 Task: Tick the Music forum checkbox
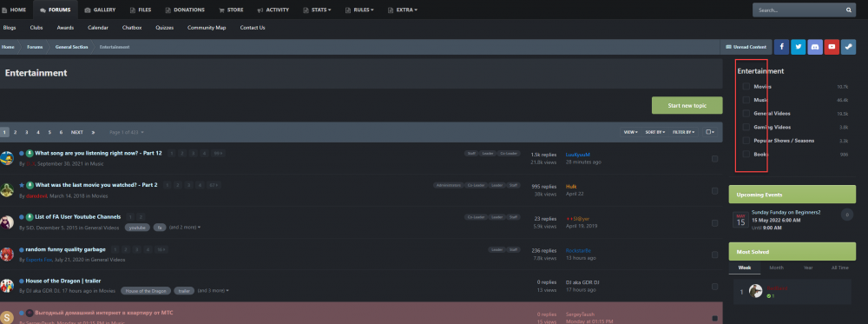point(746,100)
